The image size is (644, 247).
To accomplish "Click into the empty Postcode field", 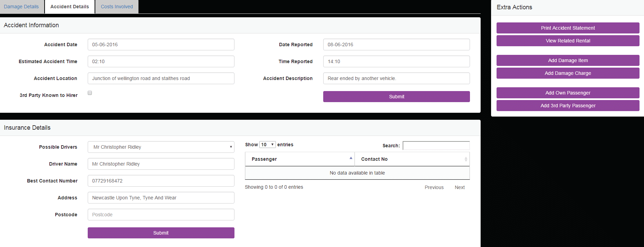I will click(161, 215).
